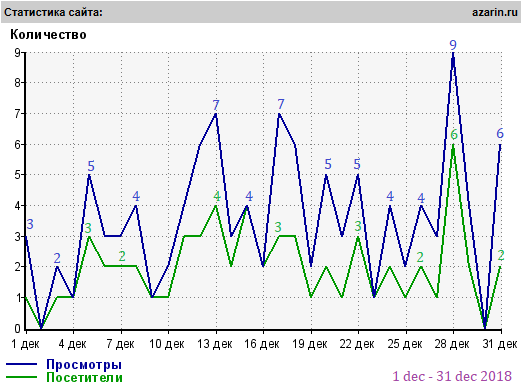Click the '16 дек' x-axis label

(x=262, y=344)
